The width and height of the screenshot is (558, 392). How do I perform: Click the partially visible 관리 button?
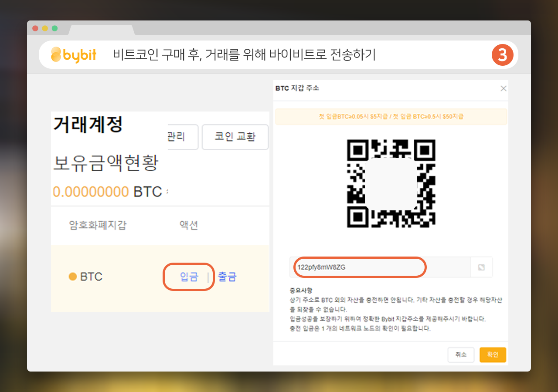(x=183, y=137)
